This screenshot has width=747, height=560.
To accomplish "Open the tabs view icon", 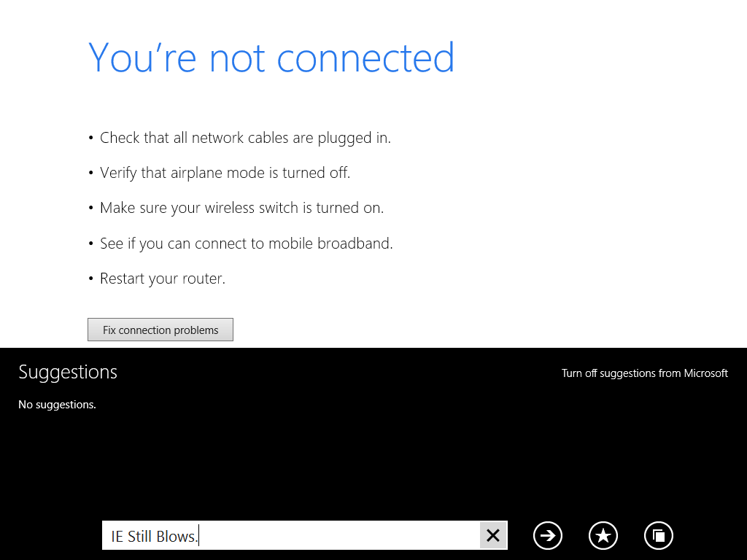I will pos(659,536).
